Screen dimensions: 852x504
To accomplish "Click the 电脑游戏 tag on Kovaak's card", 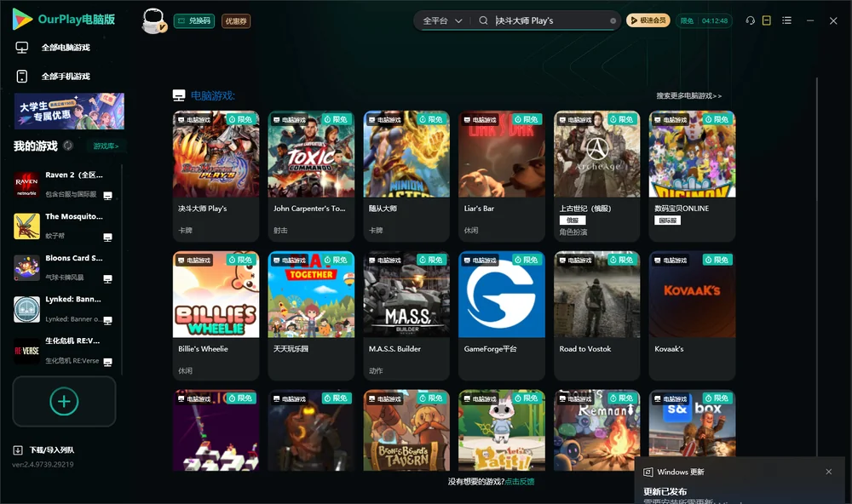I will click(x=670, y=261).
